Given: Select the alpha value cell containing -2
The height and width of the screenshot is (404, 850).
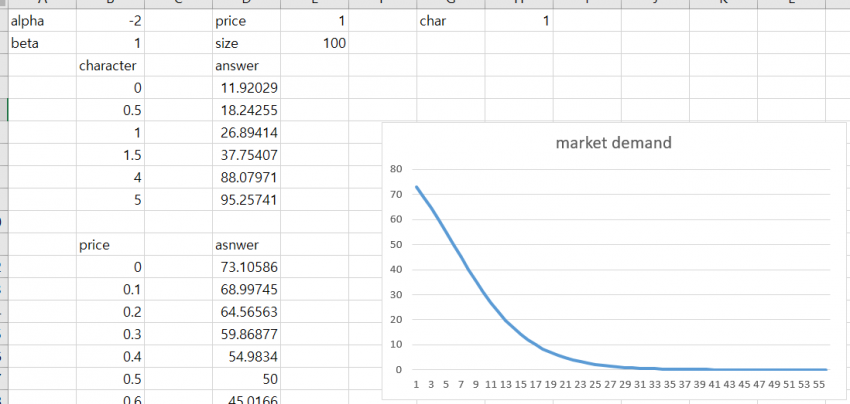Looking at the screenshot, I should (x=111, y=21).
